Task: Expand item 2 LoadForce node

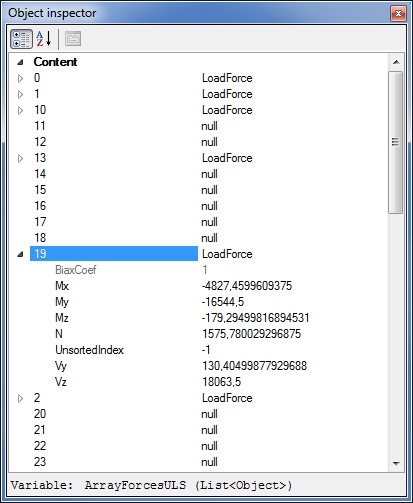Action: [20, 398]
